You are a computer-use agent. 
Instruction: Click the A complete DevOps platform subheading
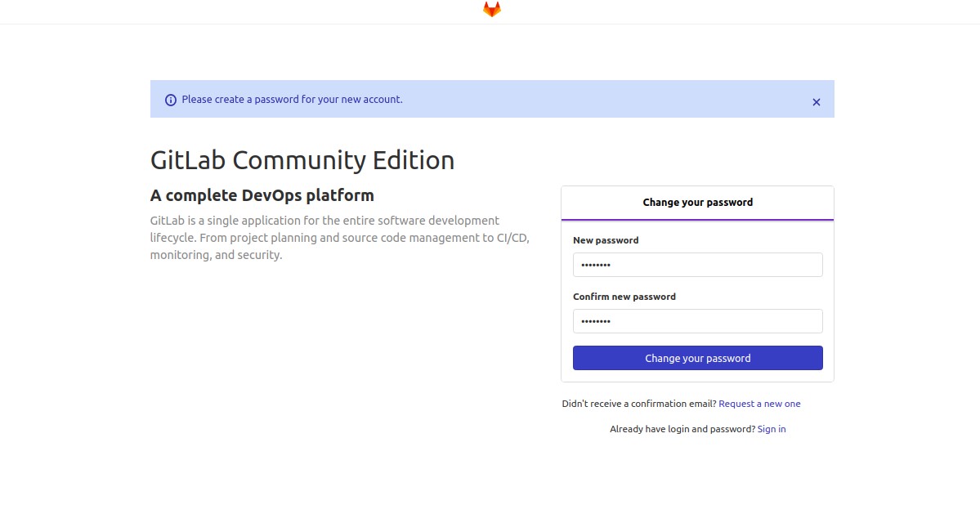[x=262, y=195]
